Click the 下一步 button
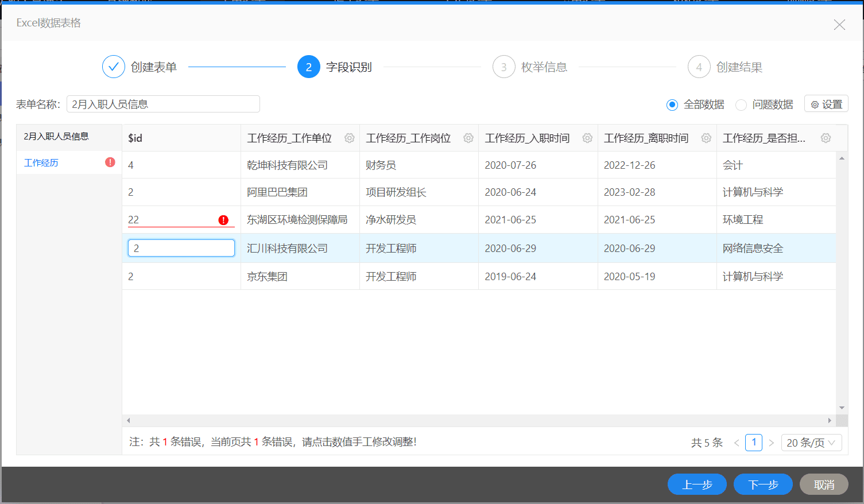 pos(763,484)
